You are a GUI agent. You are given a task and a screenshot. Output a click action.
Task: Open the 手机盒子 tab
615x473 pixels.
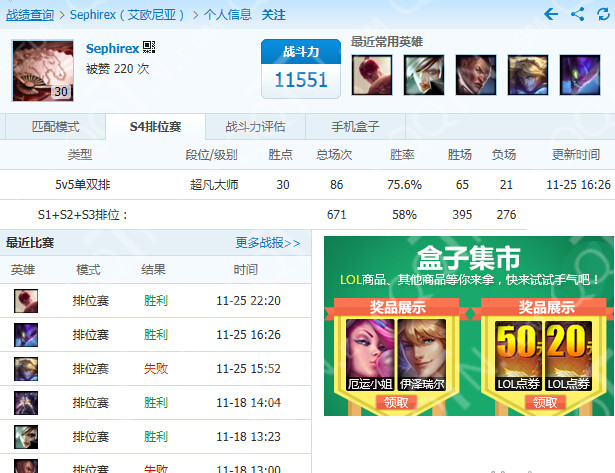coord(355,127)
